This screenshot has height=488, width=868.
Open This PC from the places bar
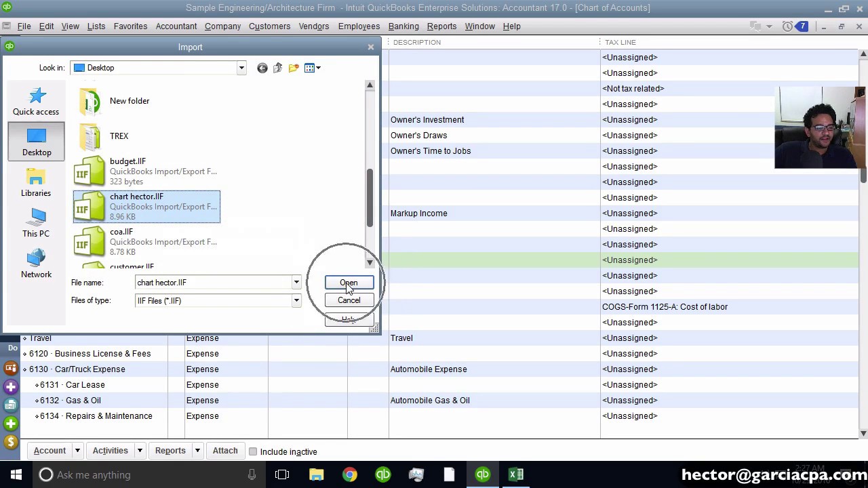point(36,224)
